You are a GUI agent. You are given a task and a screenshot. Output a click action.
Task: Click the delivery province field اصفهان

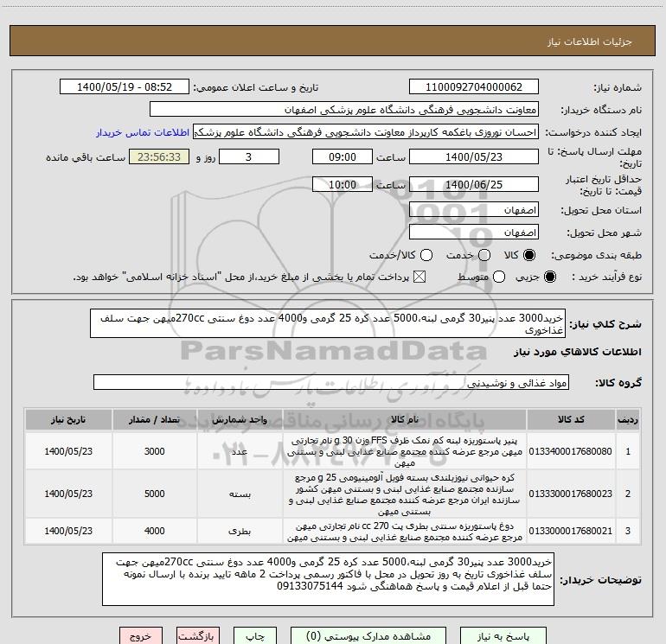[x=474, y=210]
